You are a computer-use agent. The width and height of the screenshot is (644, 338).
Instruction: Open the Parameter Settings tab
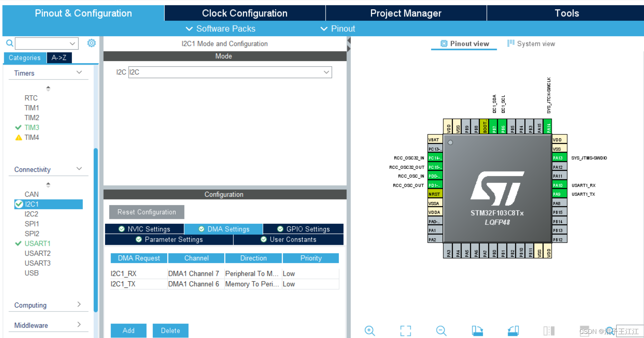click(169, 239)
